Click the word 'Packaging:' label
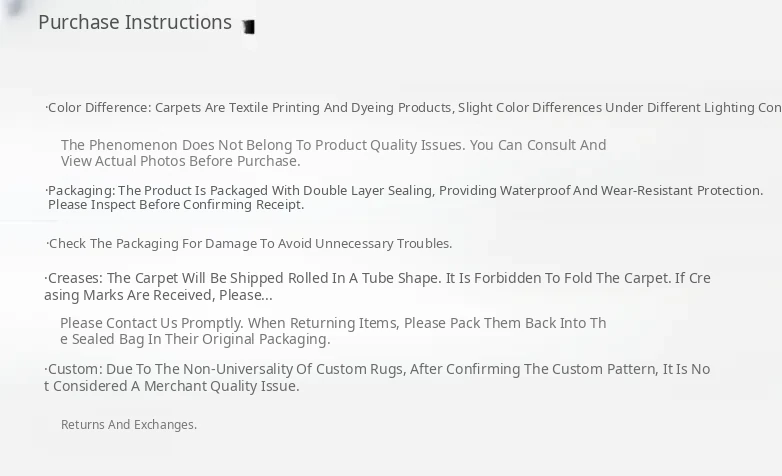The height and width of the screenshot is (476, 782). [81, 190]
